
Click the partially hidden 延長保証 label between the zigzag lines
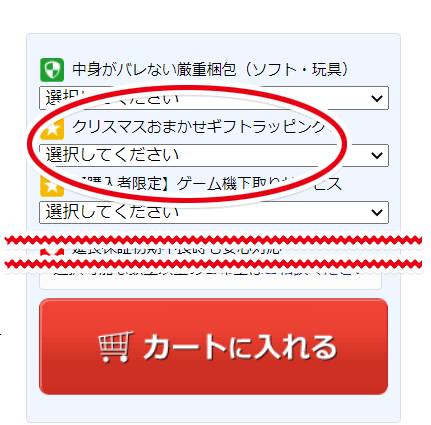177,250
